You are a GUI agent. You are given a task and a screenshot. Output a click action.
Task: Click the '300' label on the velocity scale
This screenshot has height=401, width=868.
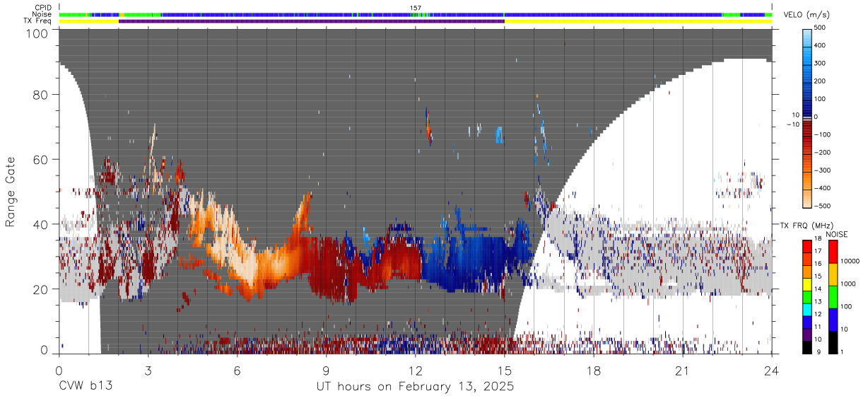click(820, 63)
